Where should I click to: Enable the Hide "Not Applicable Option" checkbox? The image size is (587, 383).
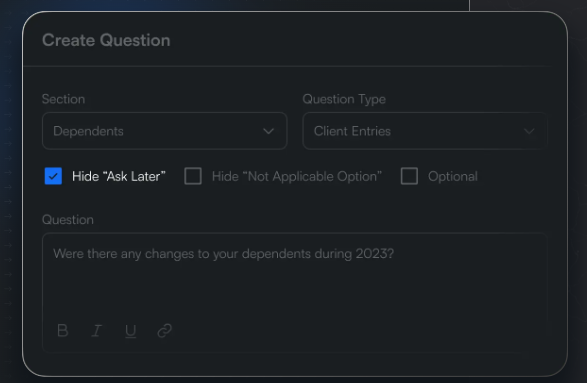(193, 176)
